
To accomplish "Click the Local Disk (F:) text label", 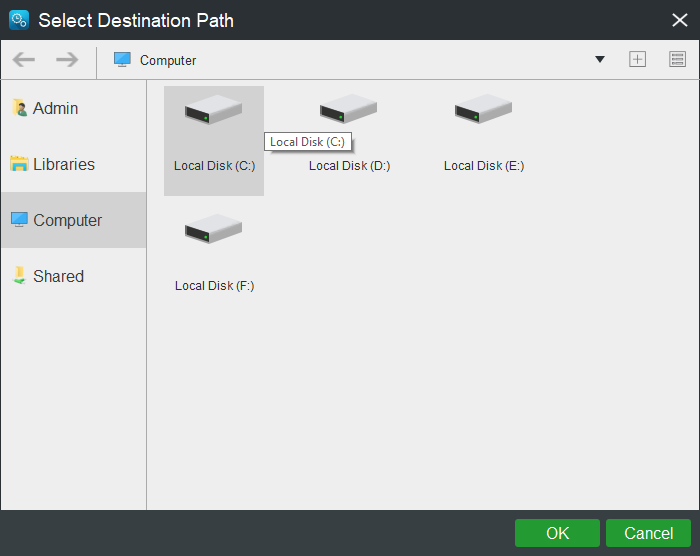I will pos(214,286).
